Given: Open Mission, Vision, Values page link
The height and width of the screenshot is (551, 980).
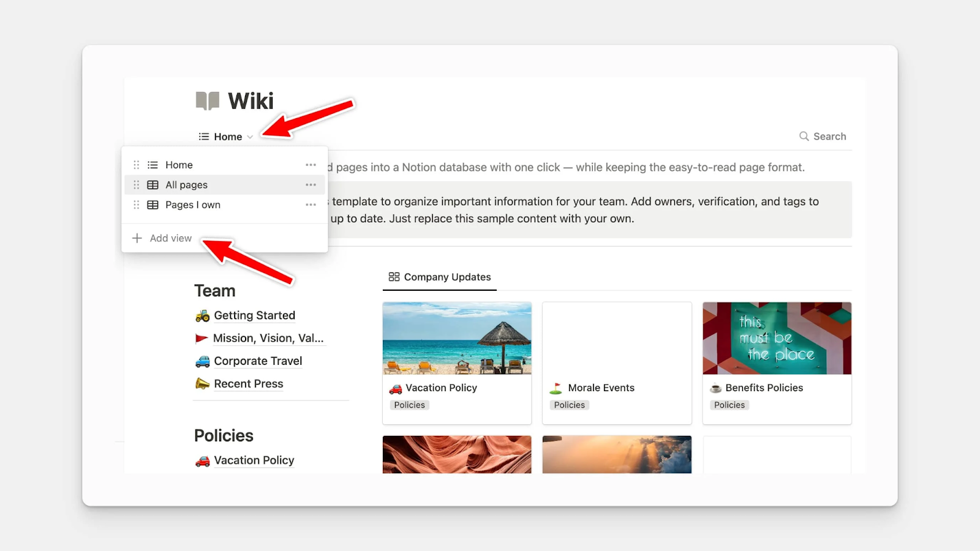Looking at the screenshot, I should tap(268, 339).
